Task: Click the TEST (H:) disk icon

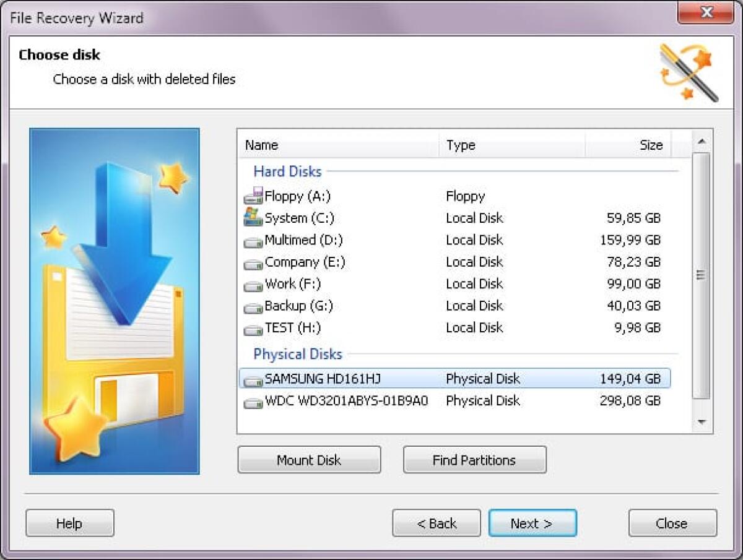Action: 253,327
